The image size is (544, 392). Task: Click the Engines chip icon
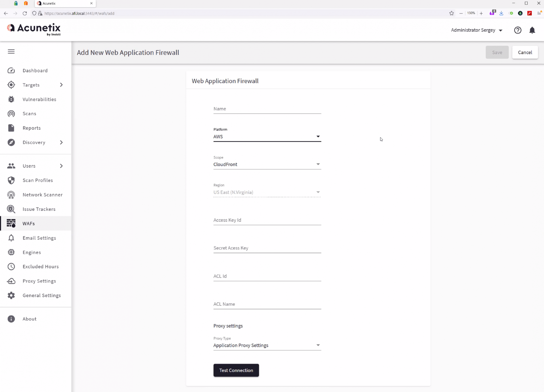pyautogui.click(x=11, y=252)
